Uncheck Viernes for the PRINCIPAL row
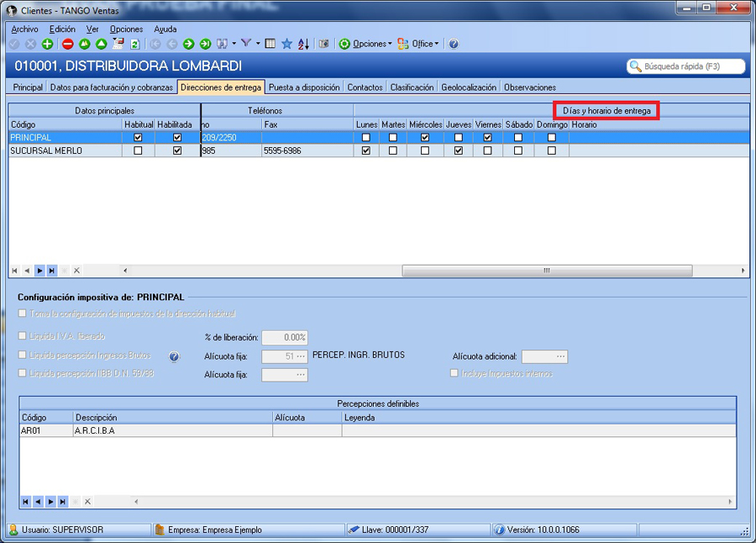 487,138
